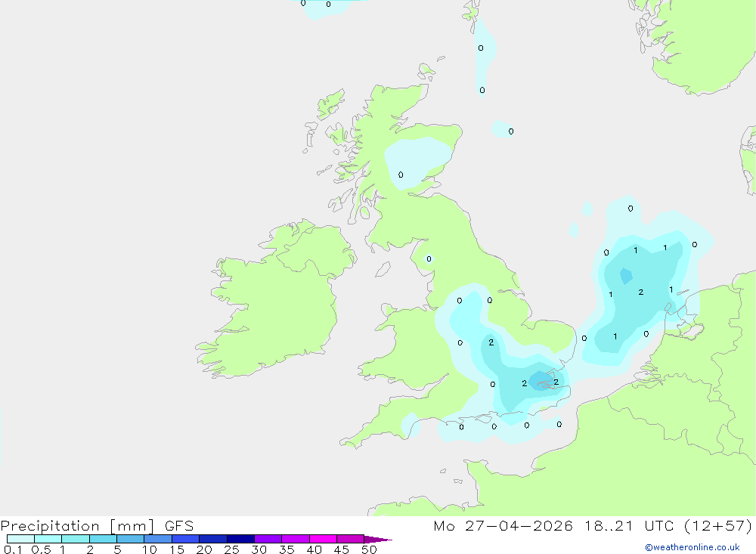Click the above-50 arrow tip of legend
The height and width of the screenshot is (554, 756).
click(x=377, y=539)
